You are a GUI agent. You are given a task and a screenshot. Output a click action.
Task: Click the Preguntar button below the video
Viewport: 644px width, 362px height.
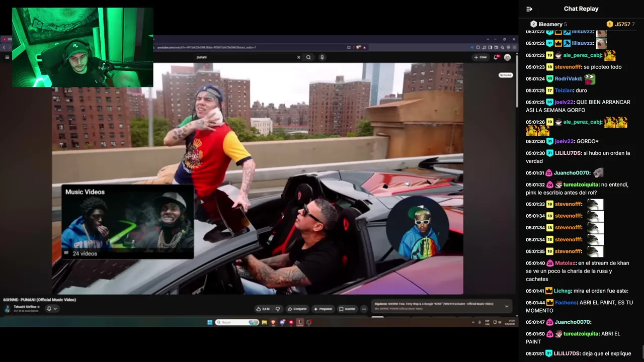point(323,309)
